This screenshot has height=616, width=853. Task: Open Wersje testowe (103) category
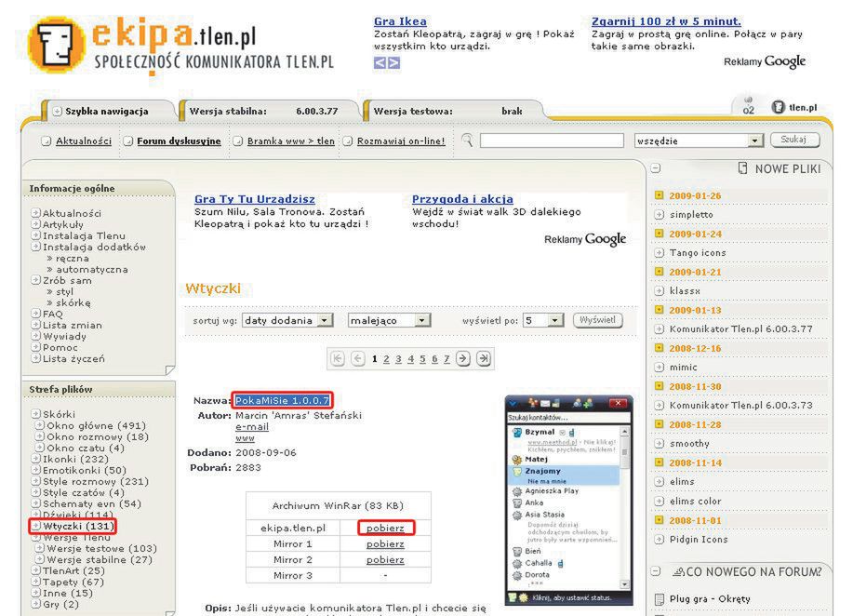tap(101, 548)
